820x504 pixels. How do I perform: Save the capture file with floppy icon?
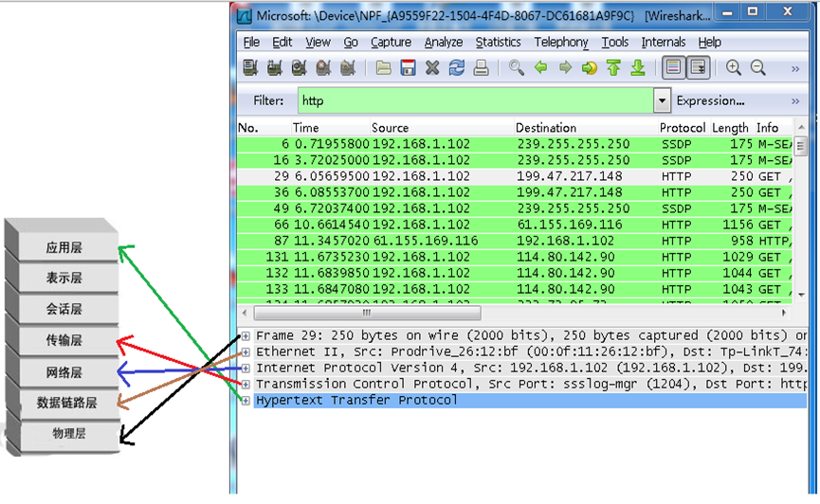tap(408, 67)
